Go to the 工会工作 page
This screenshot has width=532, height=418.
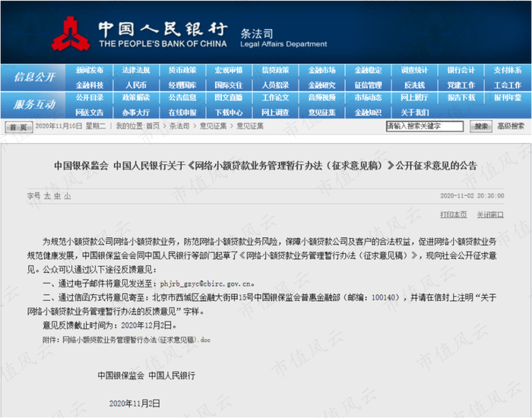(508, 85)
